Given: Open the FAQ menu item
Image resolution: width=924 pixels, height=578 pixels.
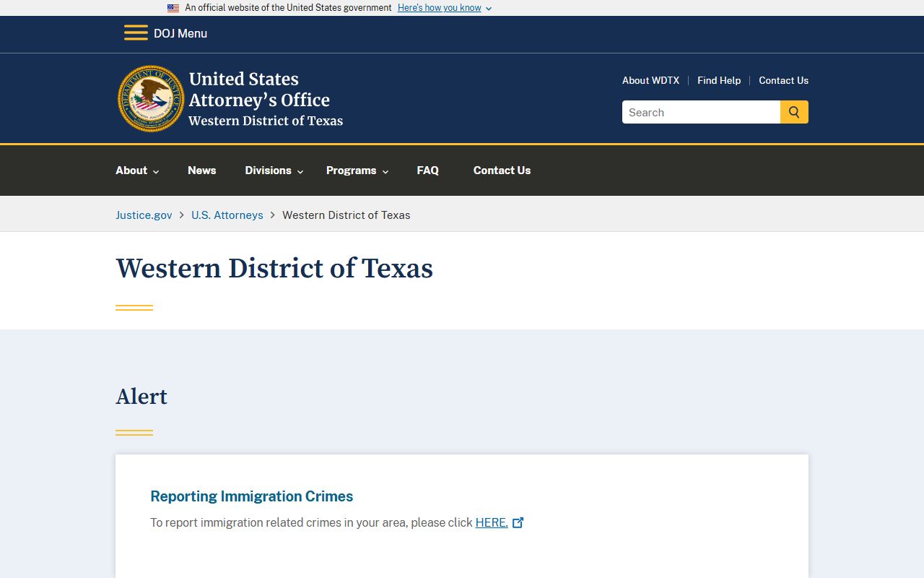Looking at the screenshot, I should pyautogui.click(x=427, y=171).
